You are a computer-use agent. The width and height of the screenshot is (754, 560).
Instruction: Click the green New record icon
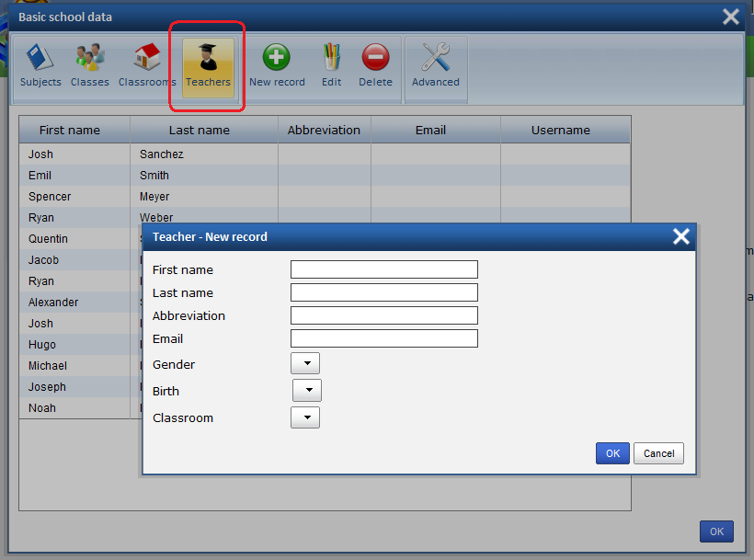[277, 59]
